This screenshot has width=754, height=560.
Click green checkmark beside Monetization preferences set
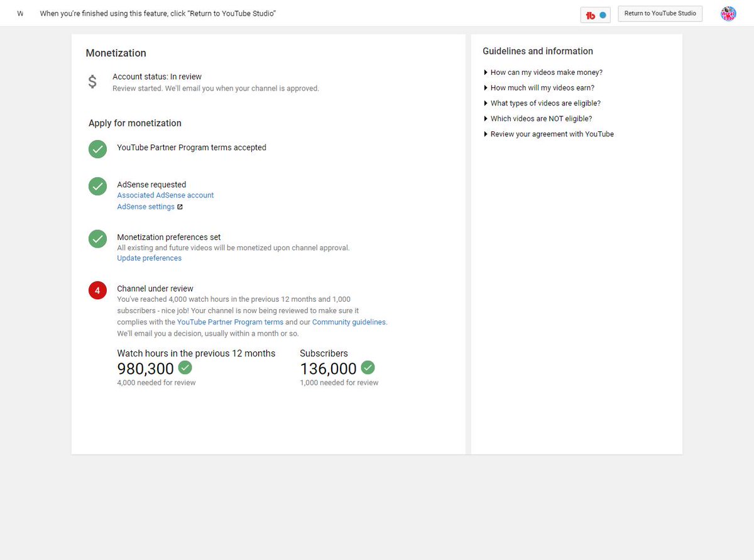pyautogui.click(x=97, y=239)
